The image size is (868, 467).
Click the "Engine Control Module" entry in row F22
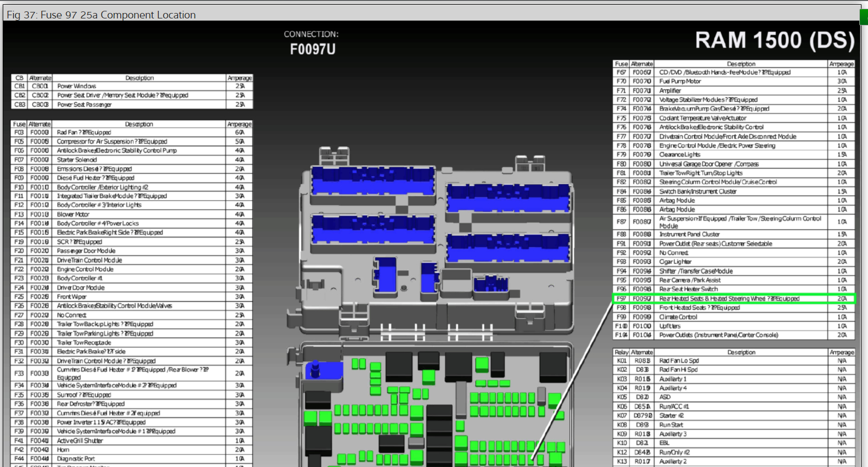[85, 269]
